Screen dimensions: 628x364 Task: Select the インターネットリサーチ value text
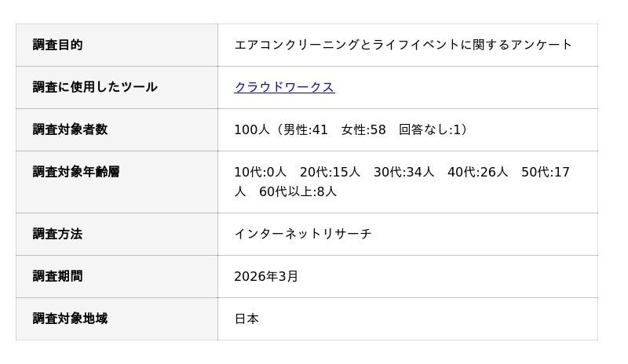pyautogui.click(x=303, y=234)
